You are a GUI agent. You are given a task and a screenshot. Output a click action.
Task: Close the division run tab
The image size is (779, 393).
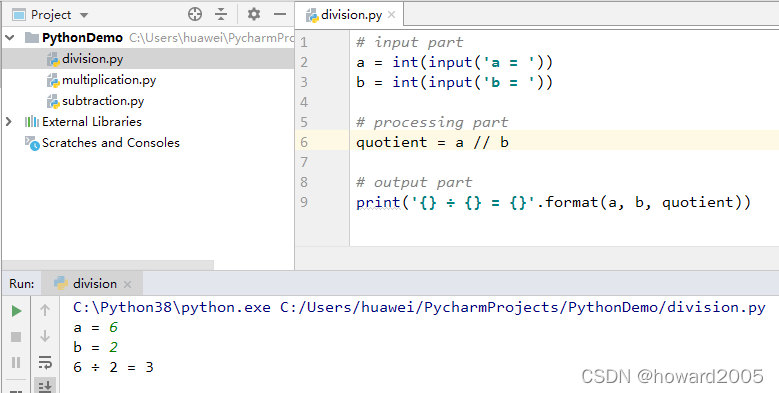128,284
